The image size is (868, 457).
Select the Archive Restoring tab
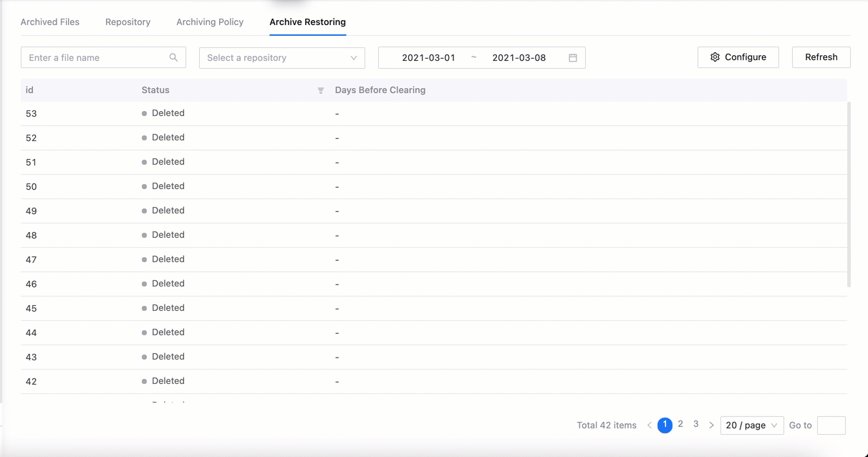[x=307, y=22]
